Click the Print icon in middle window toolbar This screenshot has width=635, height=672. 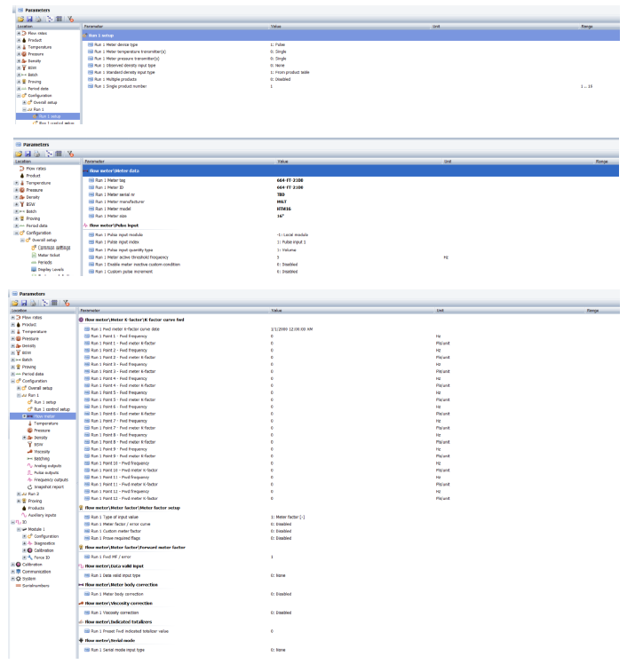(37, 154)
